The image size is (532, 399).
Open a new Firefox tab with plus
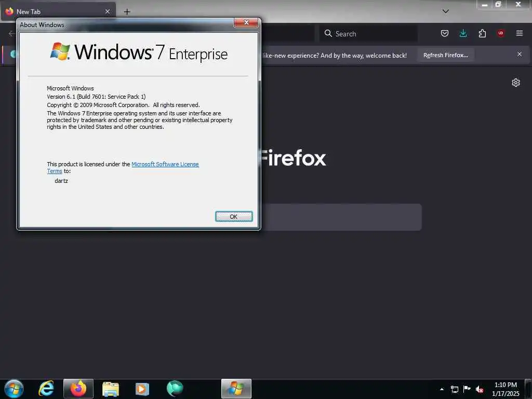pos(127,12)
